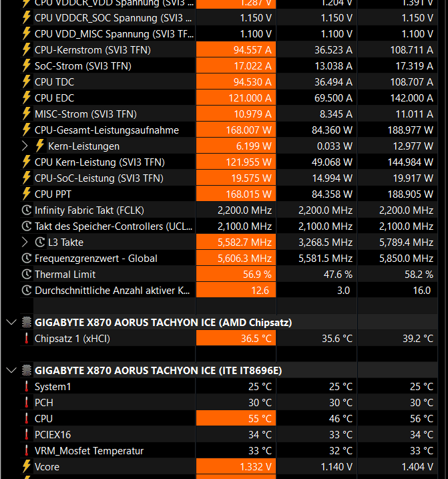Expand the L3 Takte sub-tree

point(25,243)
